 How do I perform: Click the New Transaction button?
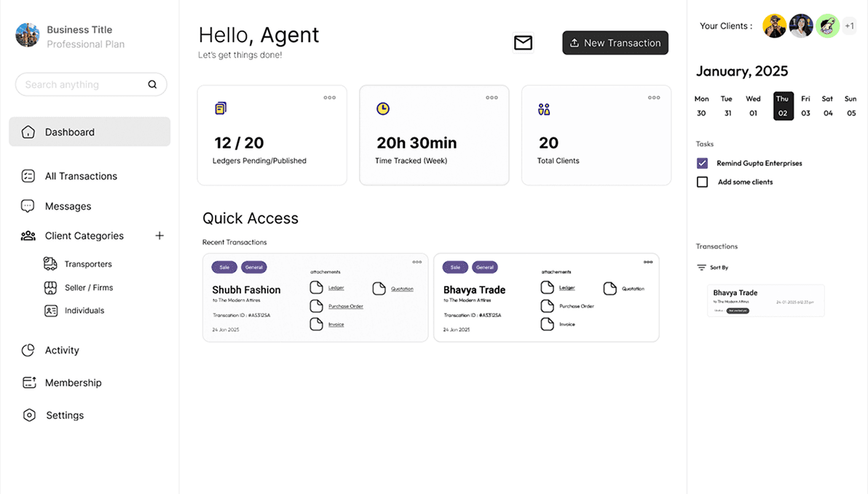(615, 43)
